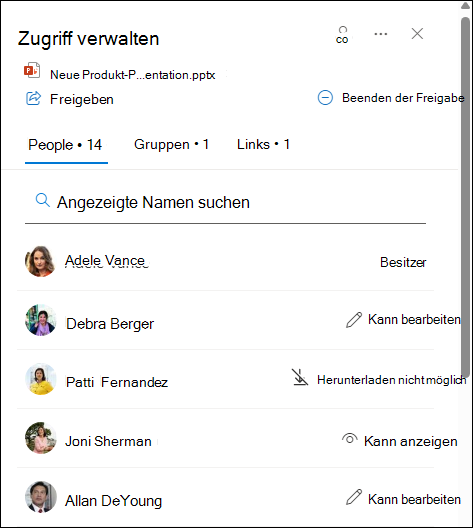Click the Freigeben button label

[82, 99]
